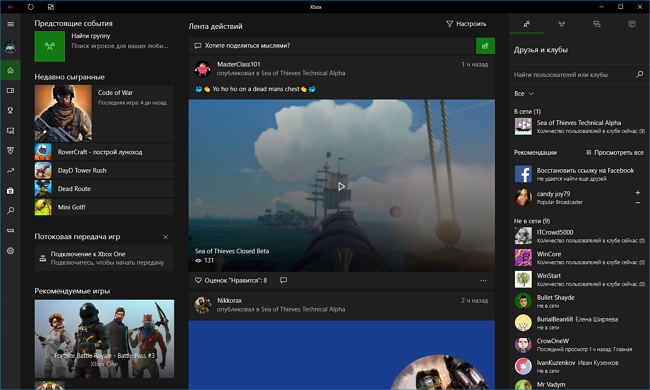650x390 pixels.
Task: Open DayD Tower Rush in recently played
Action: (104, 170)
